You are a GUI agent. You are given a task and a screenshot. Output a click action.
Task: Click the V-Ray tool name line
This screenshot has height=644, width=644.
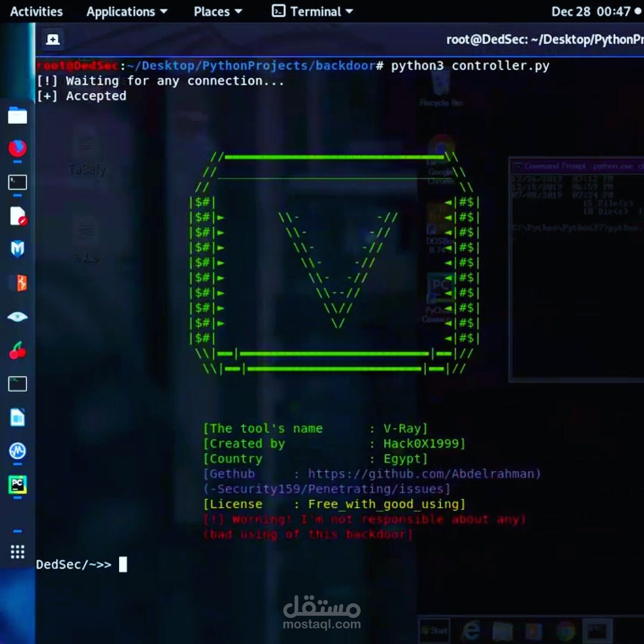coord(316,428)
